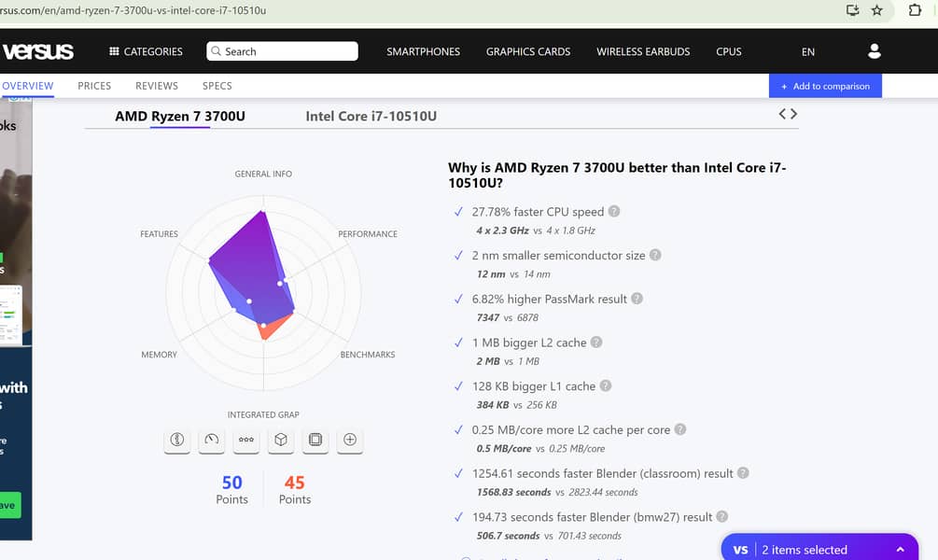Open the Graphics Cards link
Screen dimensions: 938x560
[x=528, y=51]
